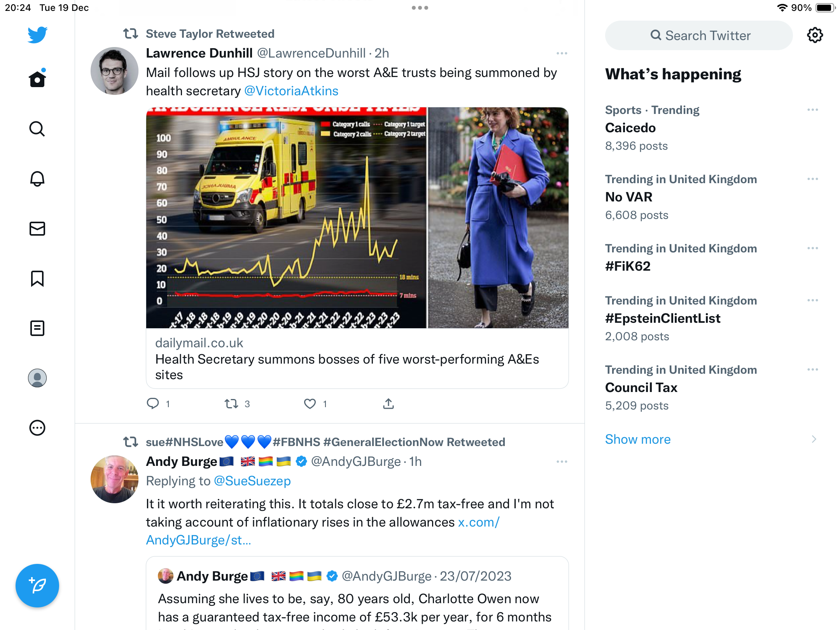Open more options on Andy Burge's tweet
Viewport: 840px width, 630px height.
click(562, 462)
